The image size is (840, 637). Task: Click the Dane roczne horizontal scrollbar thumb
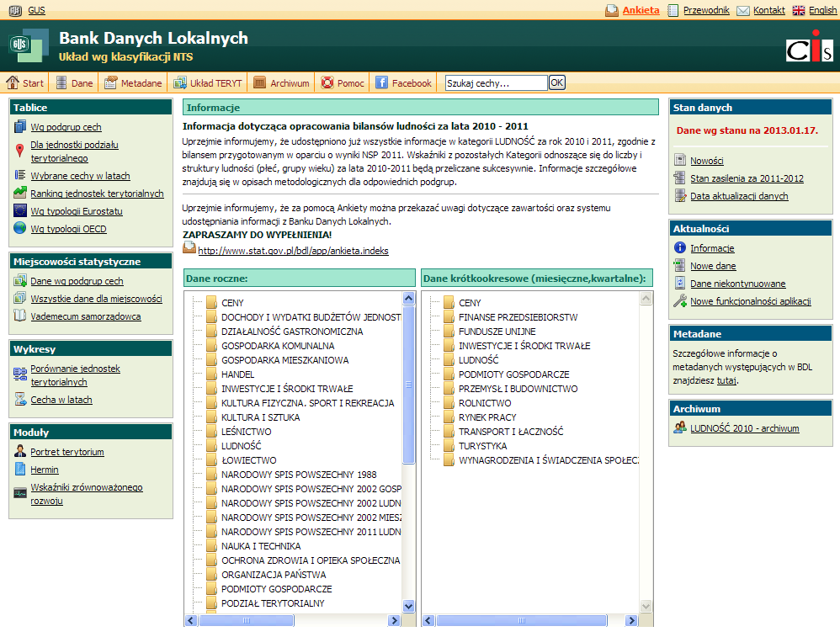[247, 620]
